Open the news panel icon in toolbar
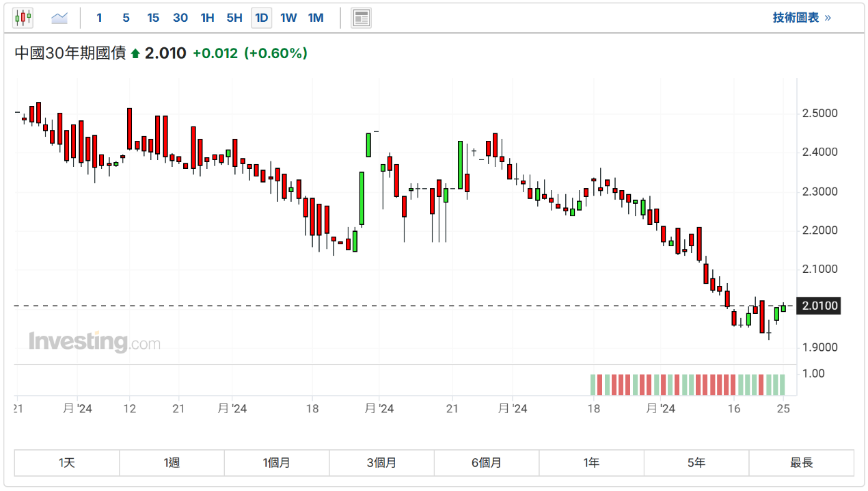This screenshot has height=491, width=868. tap(361, 18)
